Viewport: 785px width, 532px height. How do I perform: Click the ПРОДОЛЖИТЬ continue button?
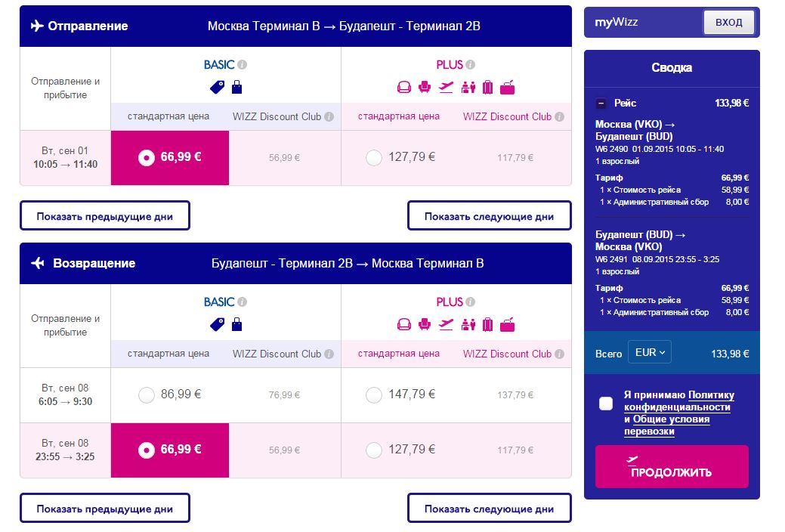[672, 466]
